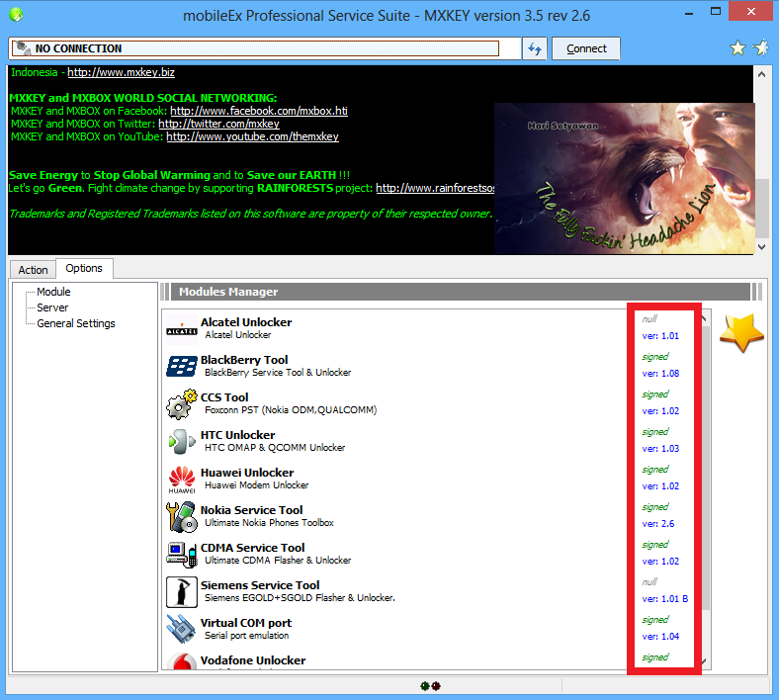Select the Siemens Service Tool icon
Image resolution: width=779 pixels, height=700 pixels.
181,592
